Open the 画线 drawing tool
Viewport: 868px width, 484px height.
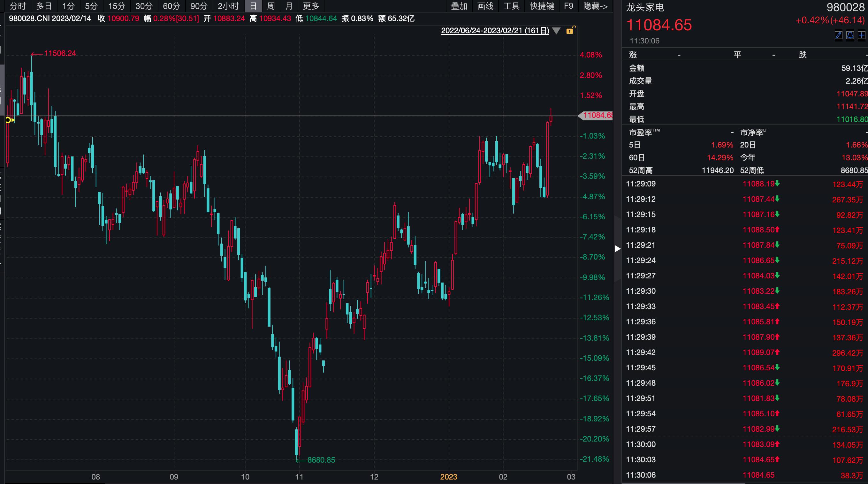click(x=485, y=6)
